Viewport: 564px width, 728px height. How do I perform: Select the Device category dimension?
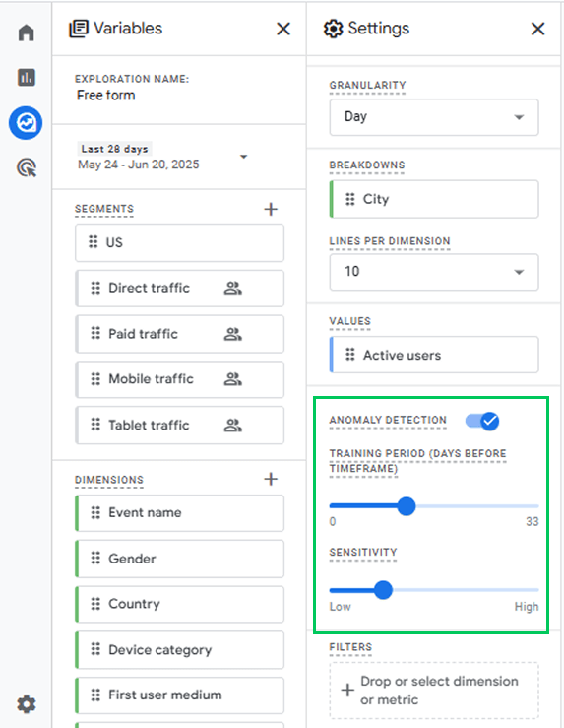pyautogui.click(x=180, y=650)
